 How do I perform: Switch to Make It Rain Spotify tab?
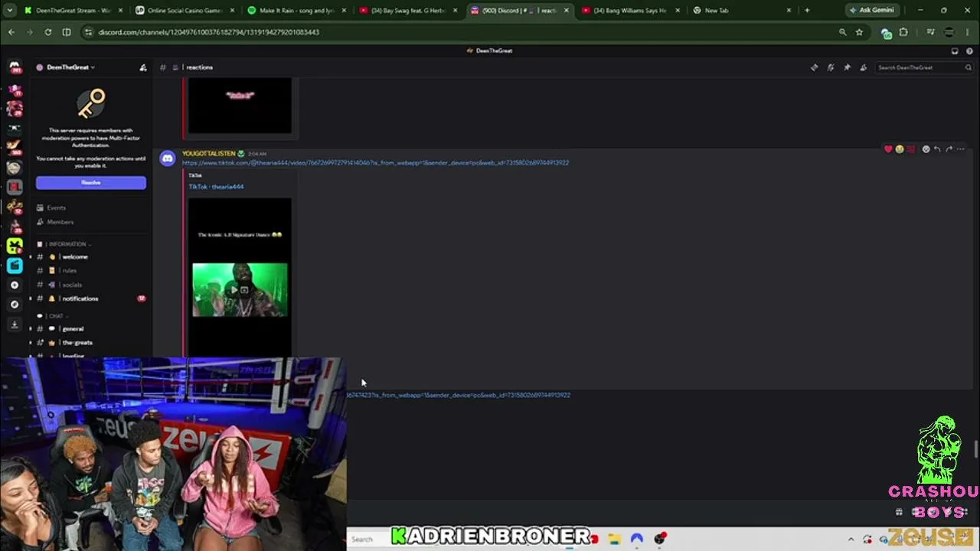[296, 11]
